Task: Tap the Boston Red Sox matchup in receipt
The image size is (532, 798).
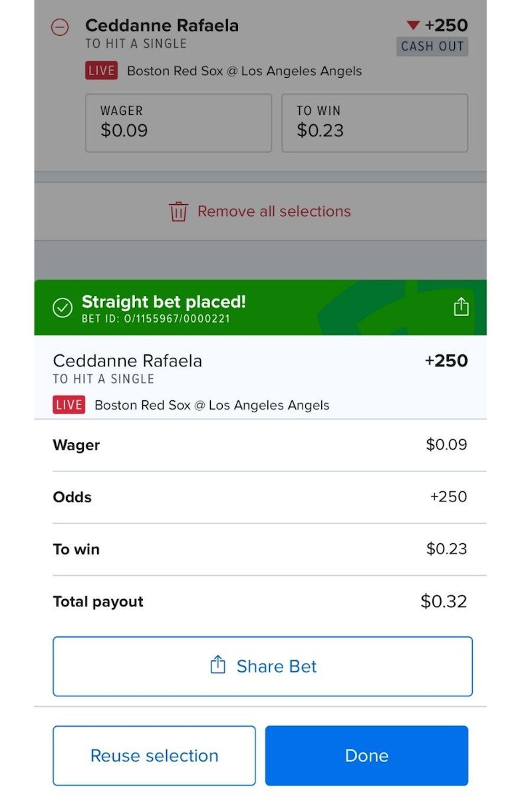Action: (211, 405)
